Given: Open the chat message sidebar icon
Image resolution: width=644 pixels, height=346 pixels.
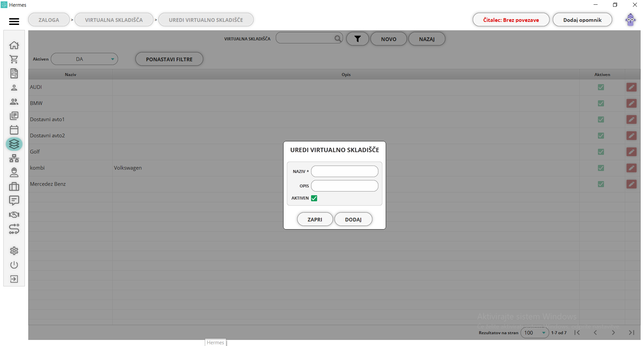Looking at the screenshot, I should [x=14, y=201].
